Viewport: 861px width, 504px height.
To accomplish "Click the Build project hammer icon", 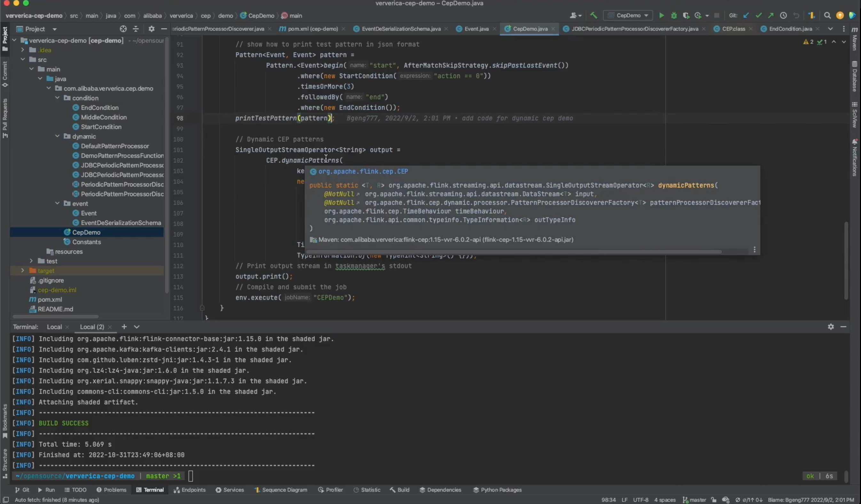I will [594, 15].
